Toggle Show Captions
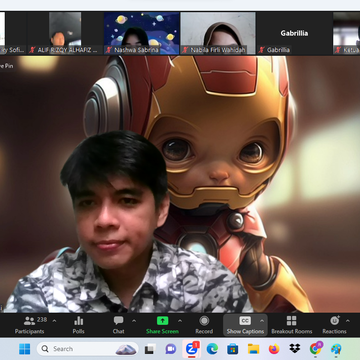360x360 pixels. (245, 325)
